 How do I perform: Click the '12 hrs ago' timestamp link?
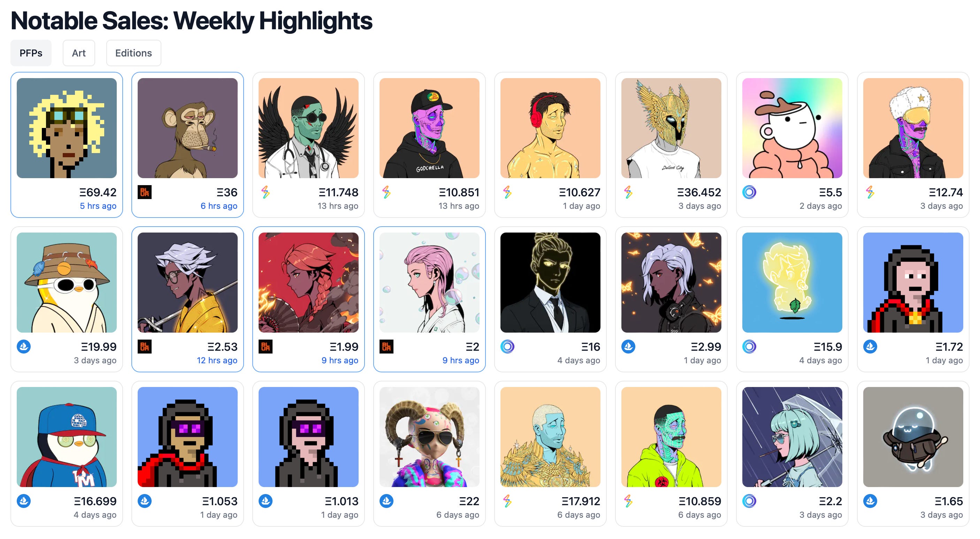point(217,360)
